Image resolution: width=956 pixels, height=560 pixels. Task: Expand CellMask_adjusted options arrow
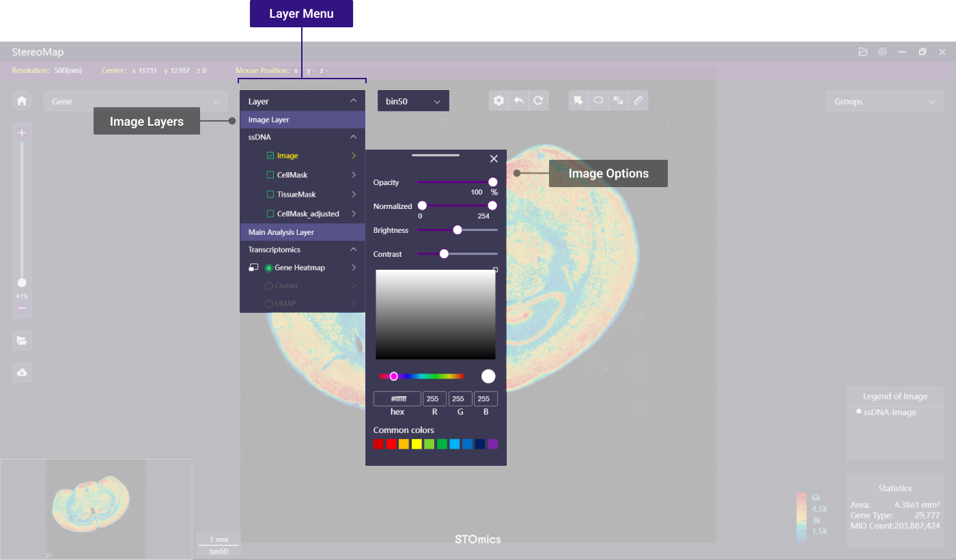353,214
